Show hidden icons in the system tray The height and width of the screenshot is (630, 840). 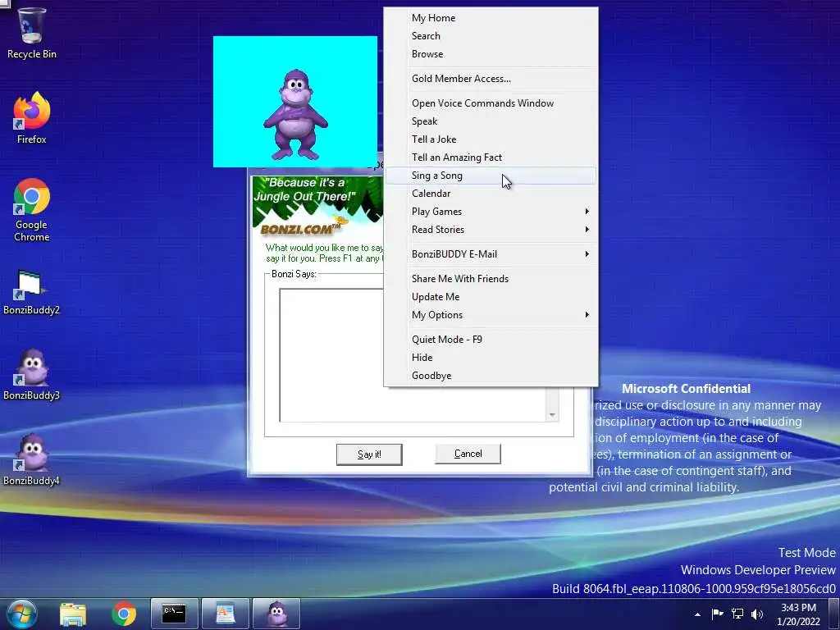coord(697,614)
